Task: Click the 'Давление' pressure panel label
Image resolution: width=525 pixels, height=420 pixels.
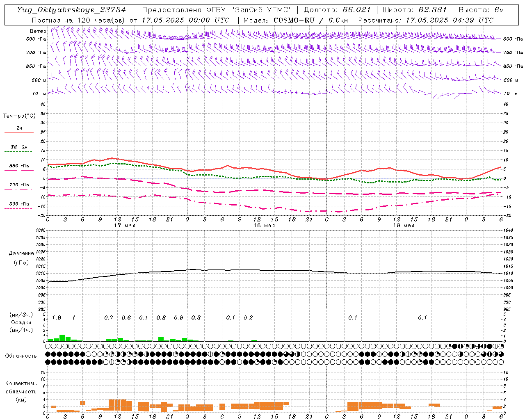Action: pos(21,253)
